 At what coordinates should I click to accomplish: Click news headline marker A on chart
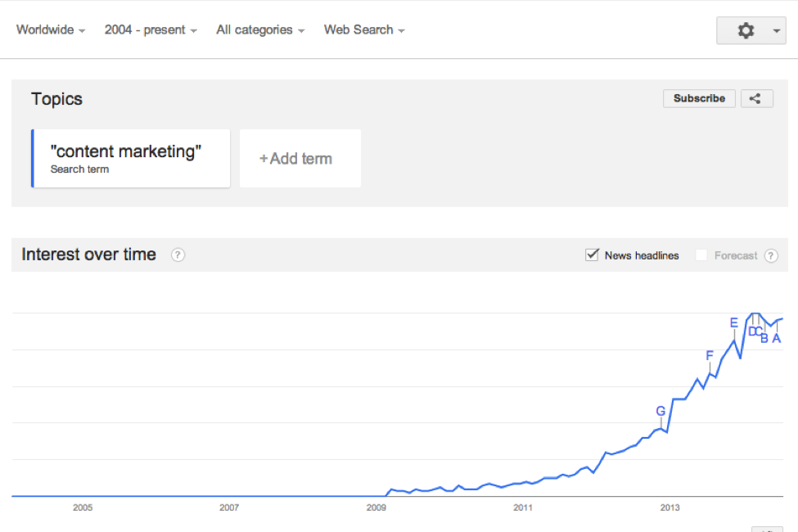tap(777, 338)
